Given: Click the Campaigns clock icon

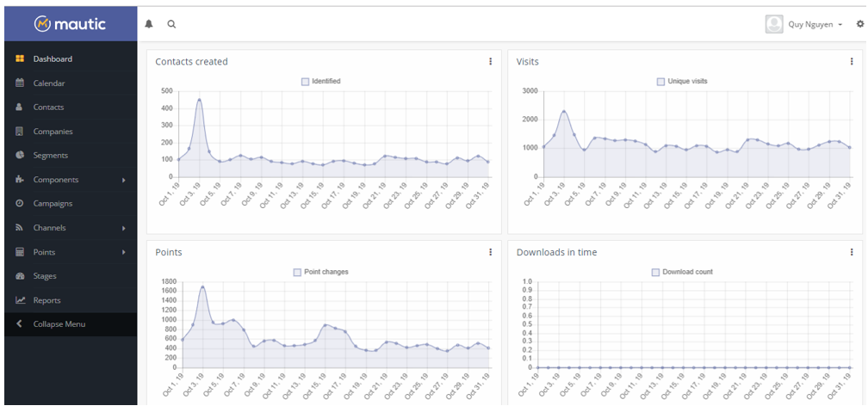Looking at the screenshot, I should [x=20, y=204].
